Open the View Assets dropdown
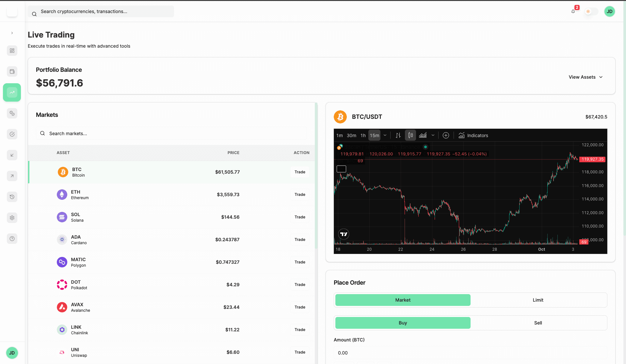This screenshot has width=626, height=364. pos(586,77)
